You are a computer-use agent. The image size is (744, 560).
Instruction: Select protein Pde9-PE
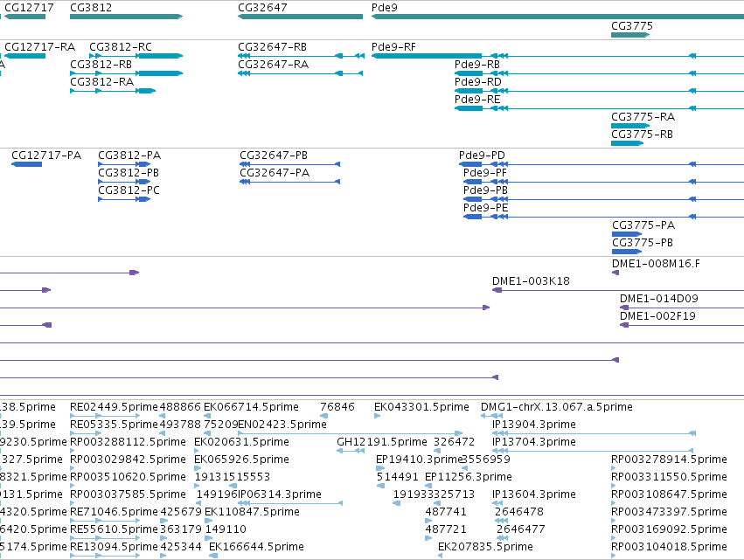click(603, 217)
